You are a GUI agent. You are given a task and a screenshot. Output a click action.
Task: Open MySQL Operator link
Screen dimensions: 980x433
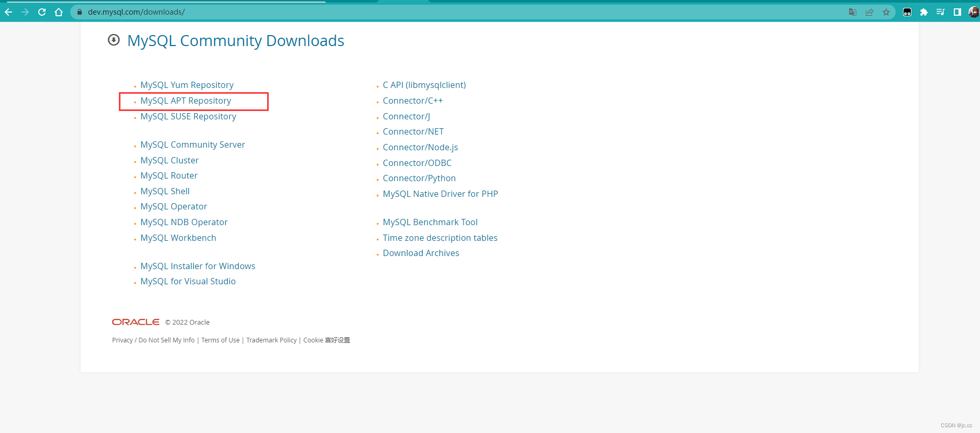tap(173, 206)
